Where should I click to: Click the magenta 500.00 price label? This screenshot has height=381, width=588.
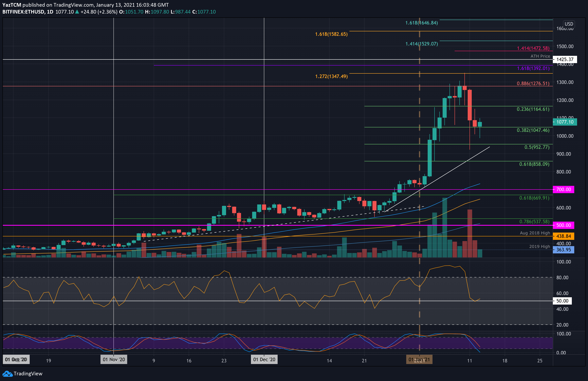[564, 225]
